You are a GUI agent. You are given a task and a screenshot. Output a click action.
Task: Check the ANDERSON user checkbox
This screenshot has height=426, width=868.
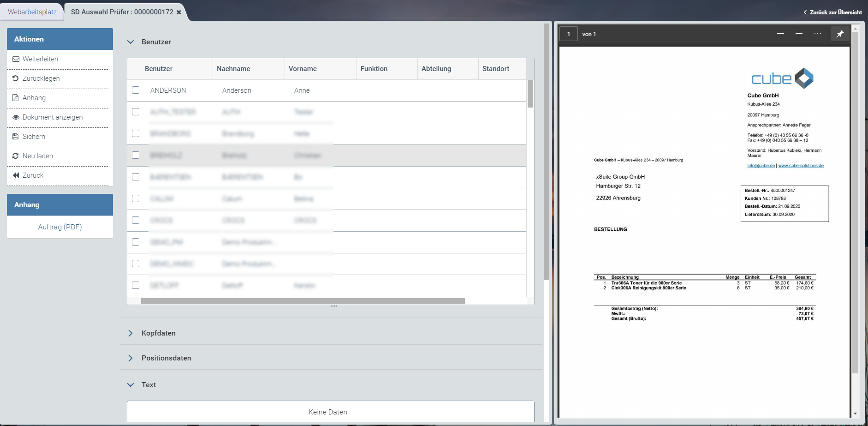136,90
